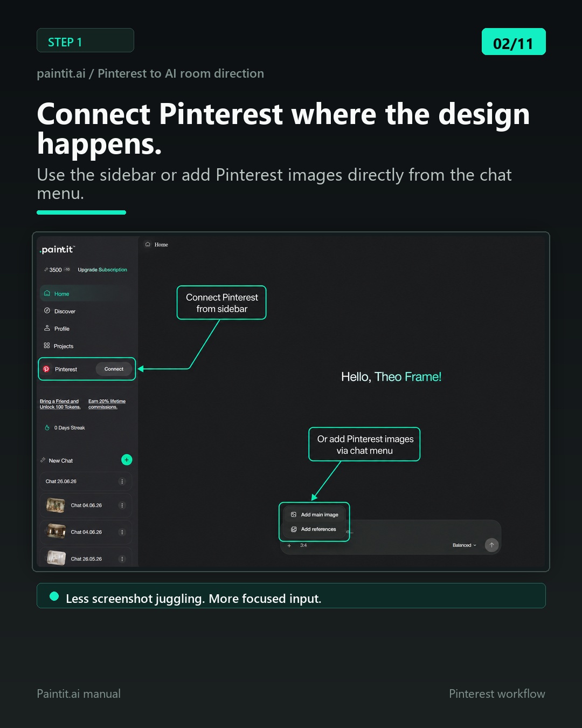Choose Add main image from the popup menu
Viewport: 582px width, 728px height.
315,514
